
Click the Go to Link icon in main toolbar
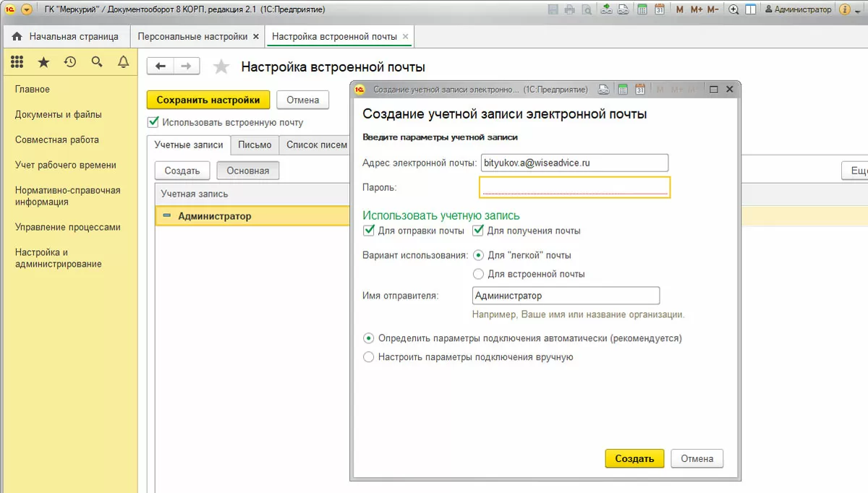click(624, 10)
